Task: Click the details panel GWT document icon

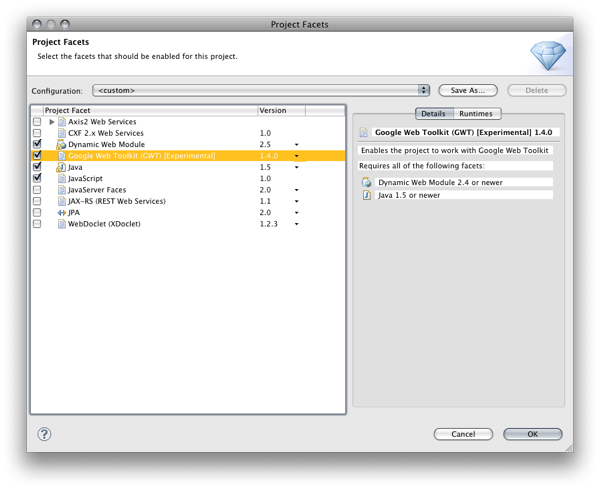Action: tap(364, 132)
